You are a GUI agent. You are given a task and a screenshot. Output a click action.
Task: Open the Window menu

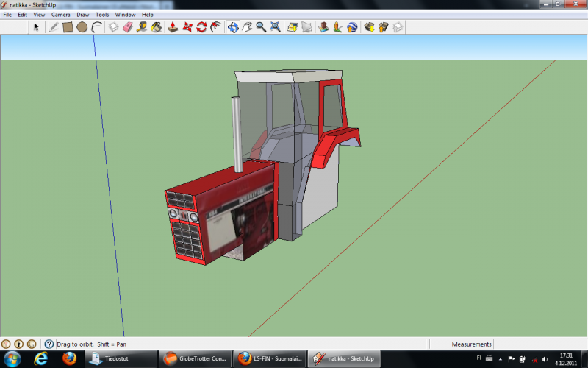pos(125,14)
